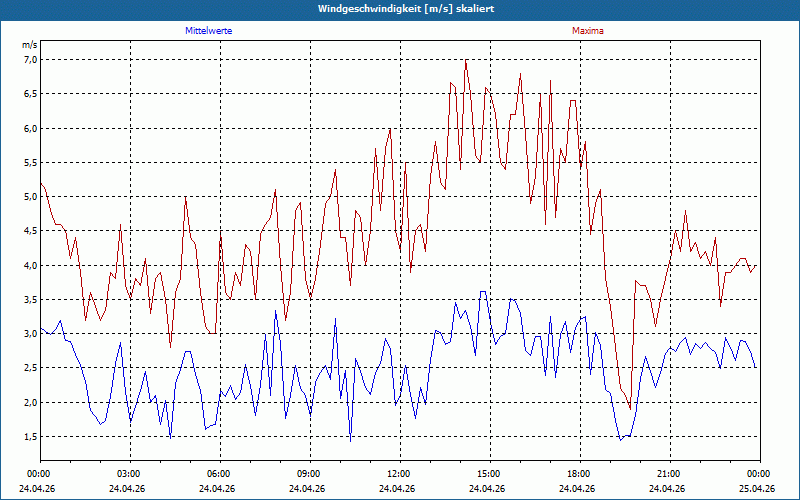Click the '3,0' y-axis value
Viewport: 800px width, 500px height.
(31, 334)
